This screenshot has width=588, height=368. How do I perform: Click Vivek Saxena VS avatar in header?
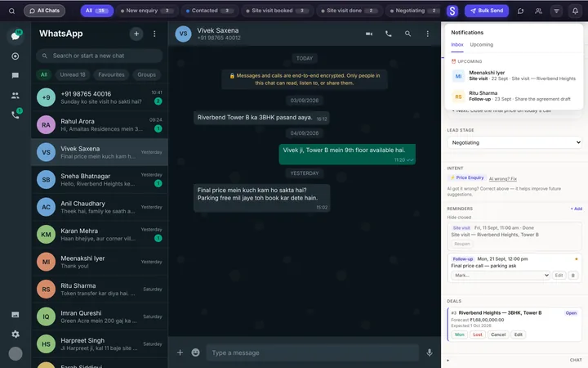183,34
